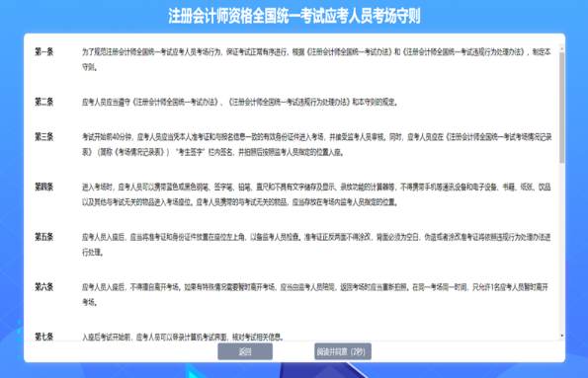Click the 第三条 text about 考试开始前40分钟
The height and width of the screenshot is (378, 588).
tap(316, 145)
